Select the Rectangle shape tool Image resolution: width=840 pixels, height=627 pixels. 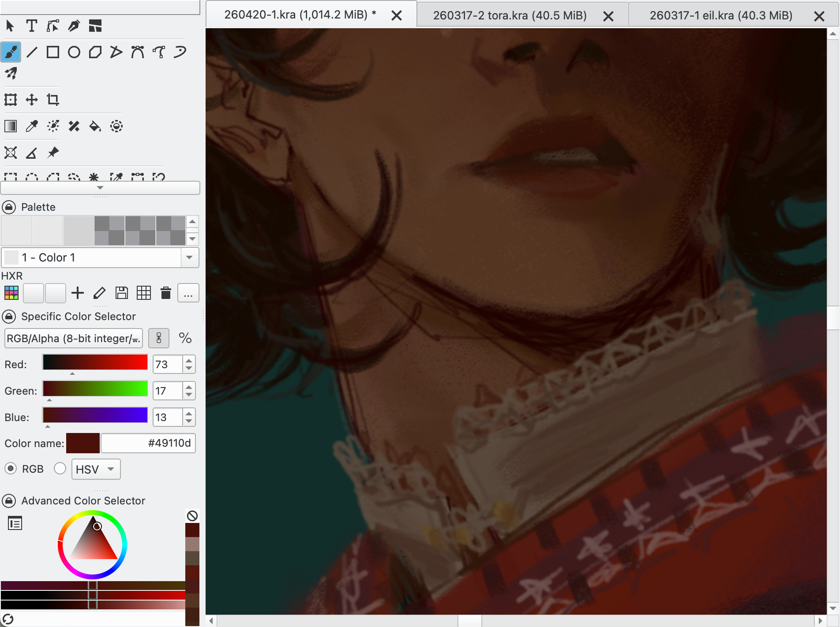pos(53,52)
